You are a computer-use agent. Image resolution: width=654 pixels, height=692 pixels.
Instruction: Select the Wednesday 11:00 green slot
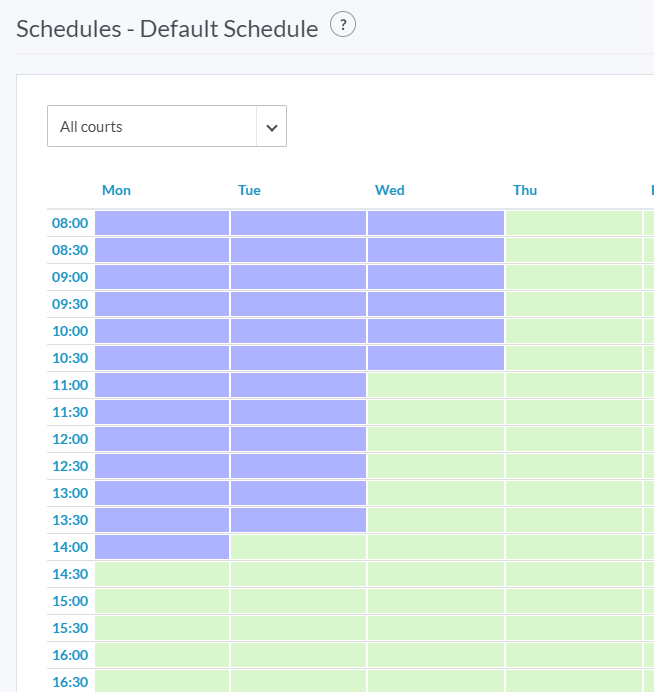(x=435, y=385)
